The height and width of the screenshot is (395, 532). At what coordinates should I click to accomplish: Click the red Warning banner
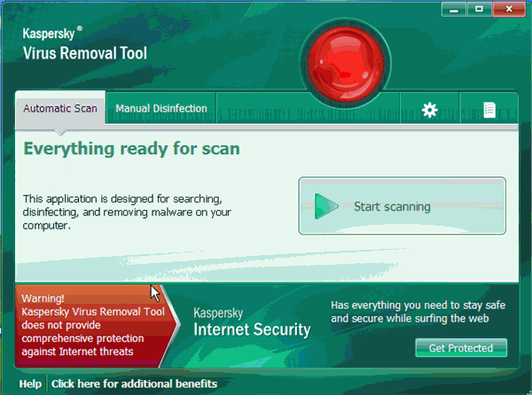84,325
